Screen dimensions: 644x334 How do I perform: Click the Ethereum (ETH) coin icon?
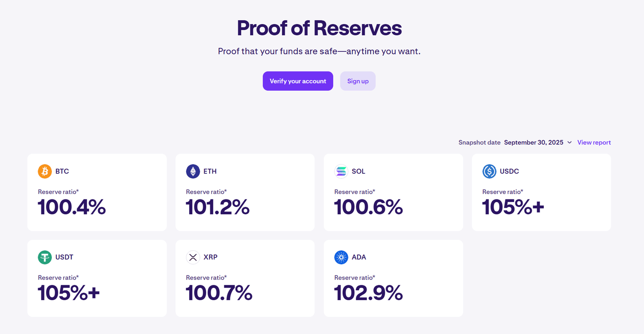pos(192,171)
